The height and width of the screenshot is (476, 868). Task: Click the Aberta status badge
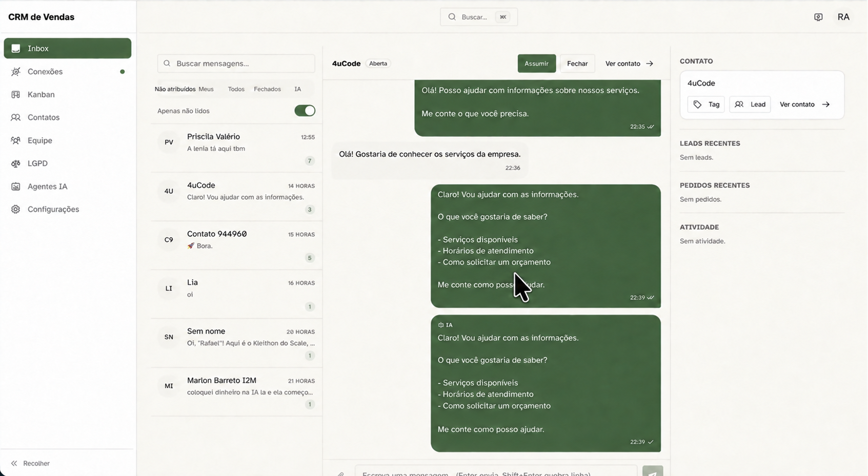(378, 64)
